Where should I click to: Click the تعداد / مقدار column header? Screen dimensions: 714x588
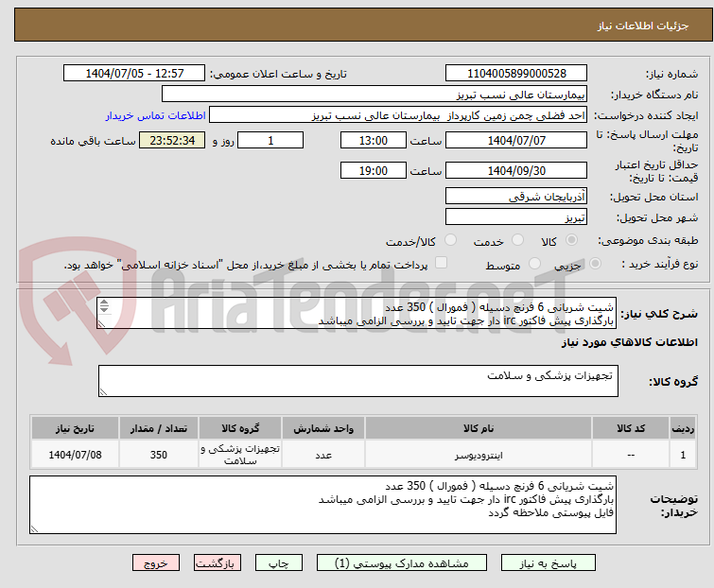point(159,428)
